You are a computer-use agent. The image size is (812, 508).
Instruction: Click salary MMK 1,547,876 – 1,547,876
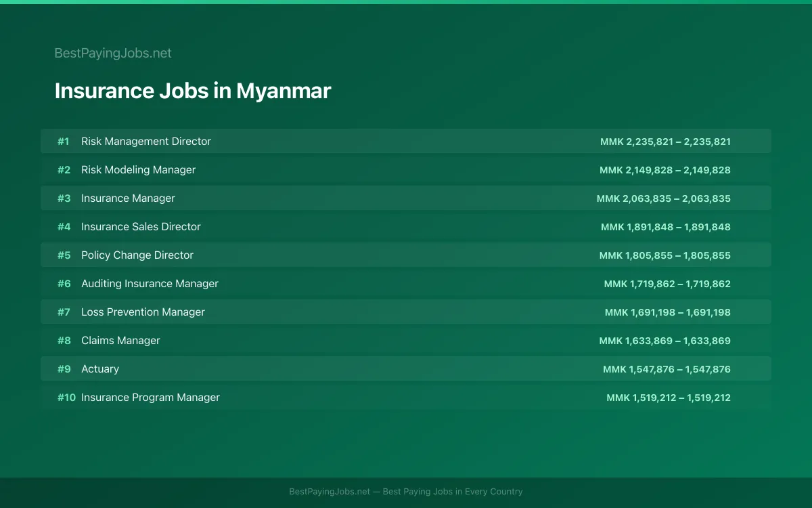click(x=667, y=369)
